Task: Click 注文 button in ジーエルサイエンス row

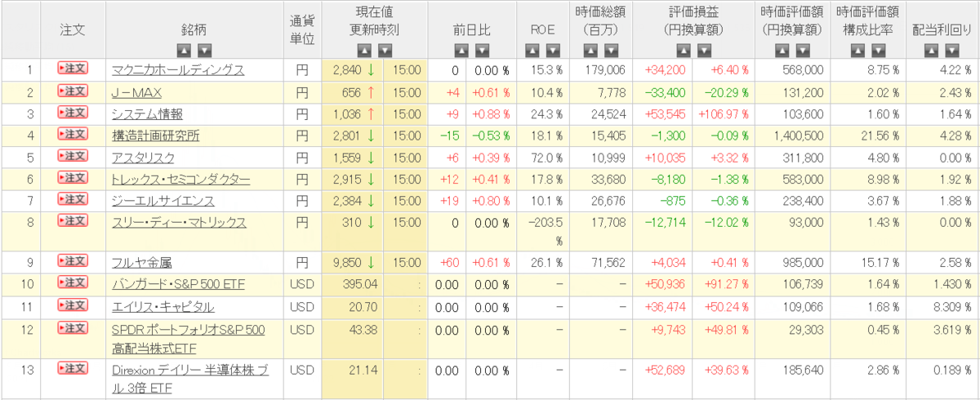Action: pyautogui.click(x=73, y=198)
